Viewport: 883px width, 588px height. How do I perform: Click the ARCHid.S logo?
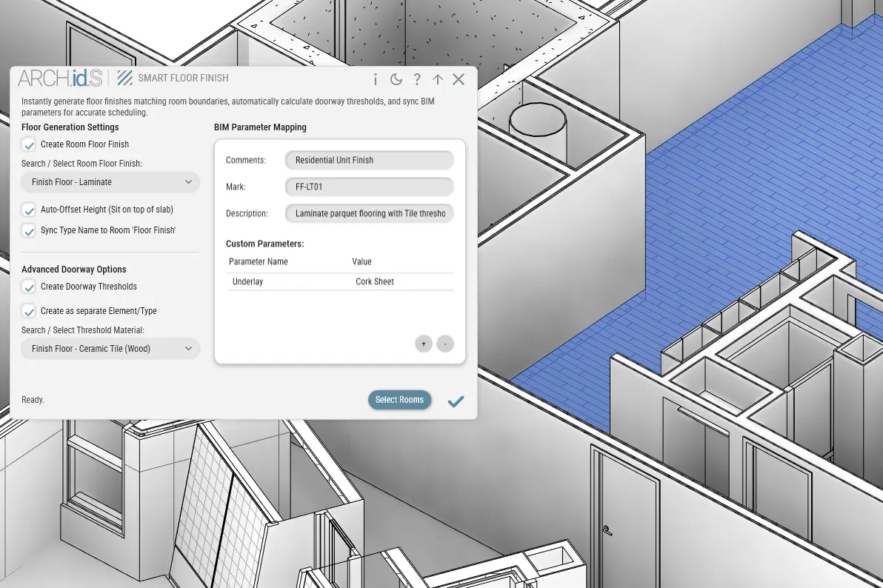(60, 78)
